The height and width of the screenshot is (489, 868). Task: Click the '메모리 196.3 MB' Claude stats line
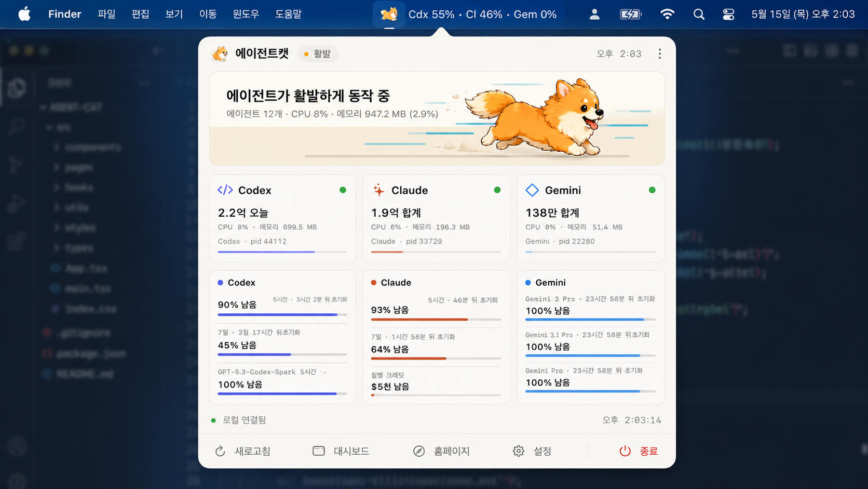click(x=421, y=227)
